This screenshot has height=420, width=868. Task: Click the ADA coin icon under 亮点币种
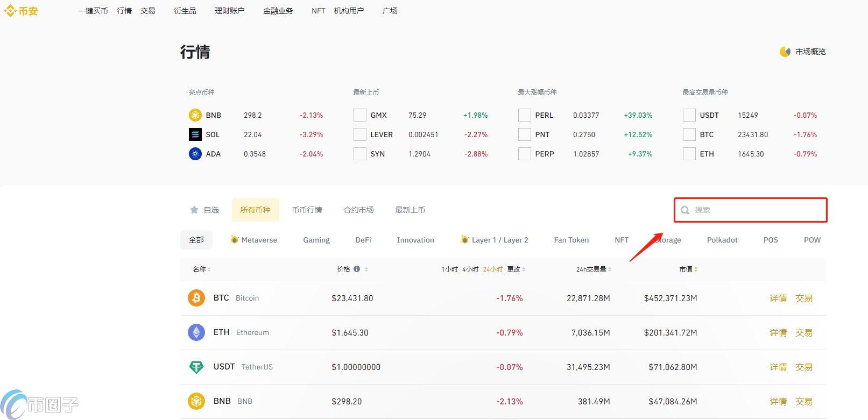point(195,154)
